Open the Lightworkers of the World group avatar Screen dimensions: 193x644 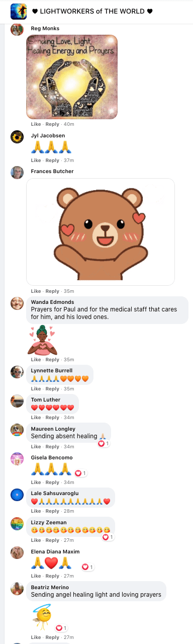pyautogui.click(x=19, y=11)
